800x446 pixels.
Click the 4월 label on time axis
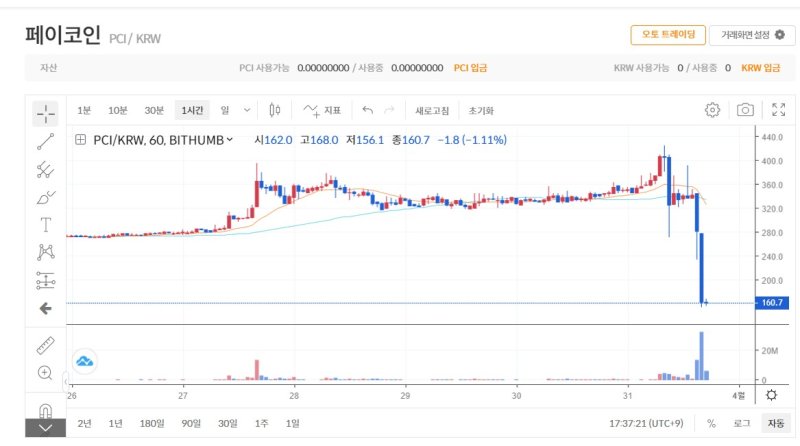pyautogui.click(x=738, y=395)
